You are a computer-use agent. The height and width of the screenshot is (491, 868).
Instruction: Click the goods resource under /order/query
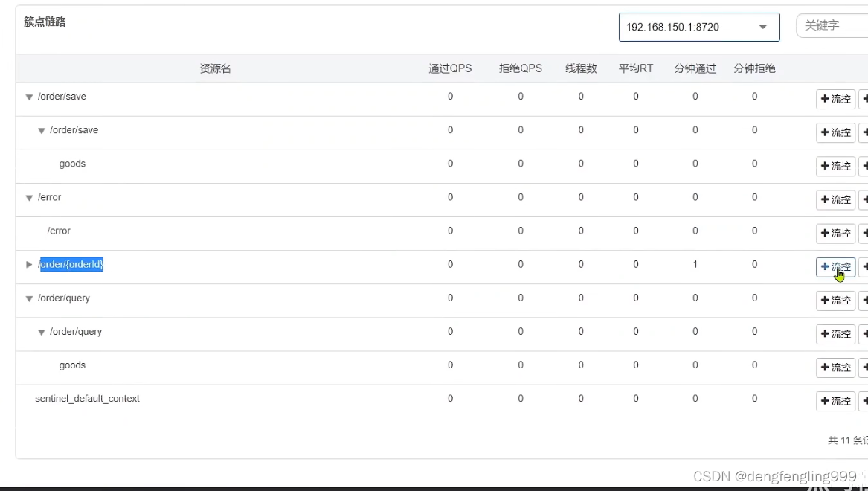tap(72, 365)
